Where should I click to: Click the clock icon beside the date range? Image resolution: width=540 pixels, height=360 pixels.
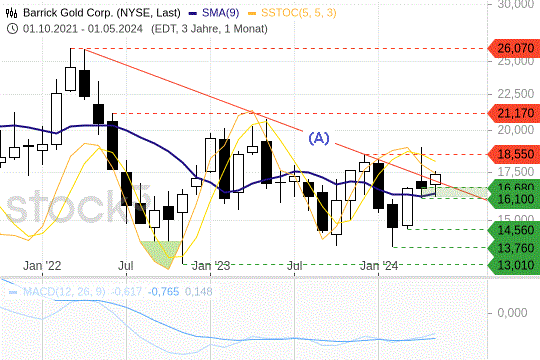tap(12, 29)
